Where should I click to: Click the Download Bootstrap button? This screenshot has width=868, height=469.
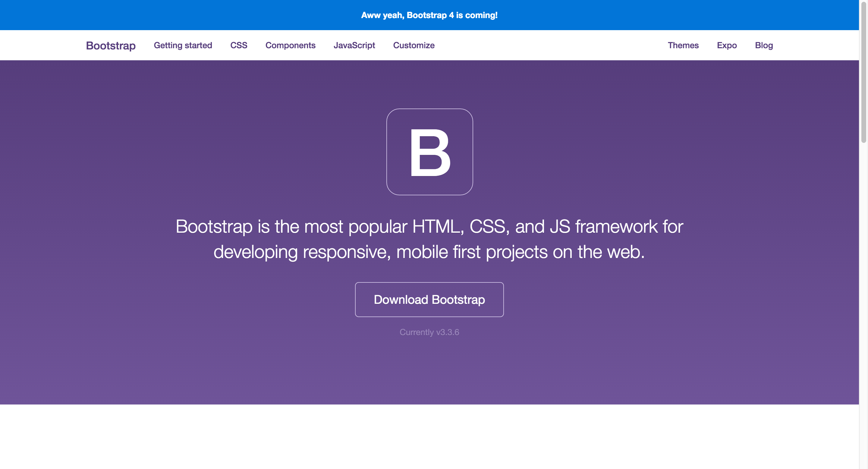429,300
